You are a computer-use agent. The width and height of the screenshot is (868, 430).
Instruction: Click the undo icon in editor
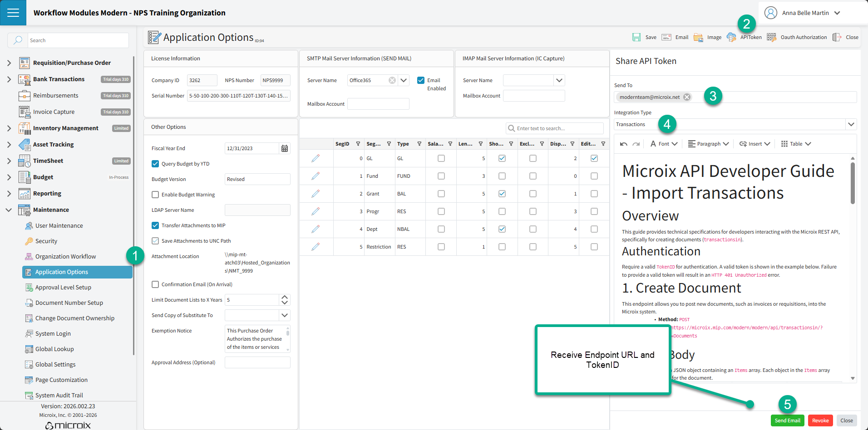click(x=624, y=144)
